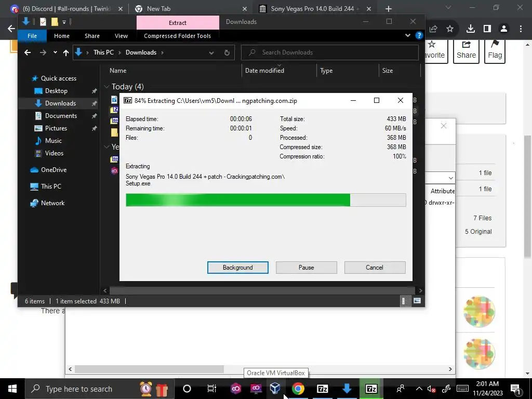Viewport: 532px width, 399px height.
Task: Show hidden system tray icons
Action: pyautogui.click(x=419, y=389)
